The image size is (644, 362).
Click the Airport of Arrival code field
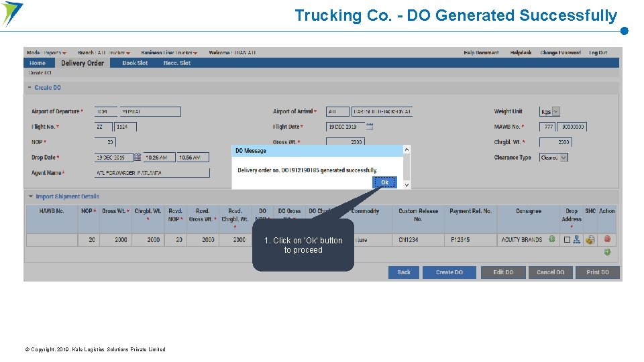pyautogui.click(x=337, y=112)
